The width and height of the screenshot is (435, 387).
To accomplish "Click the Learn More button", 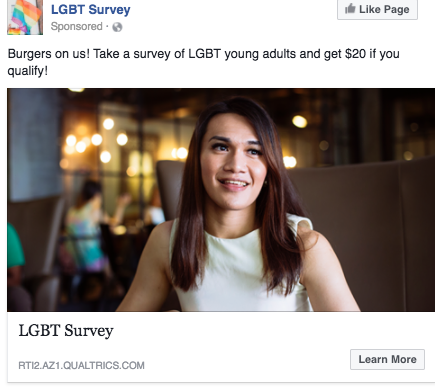I will click(387, 359).
